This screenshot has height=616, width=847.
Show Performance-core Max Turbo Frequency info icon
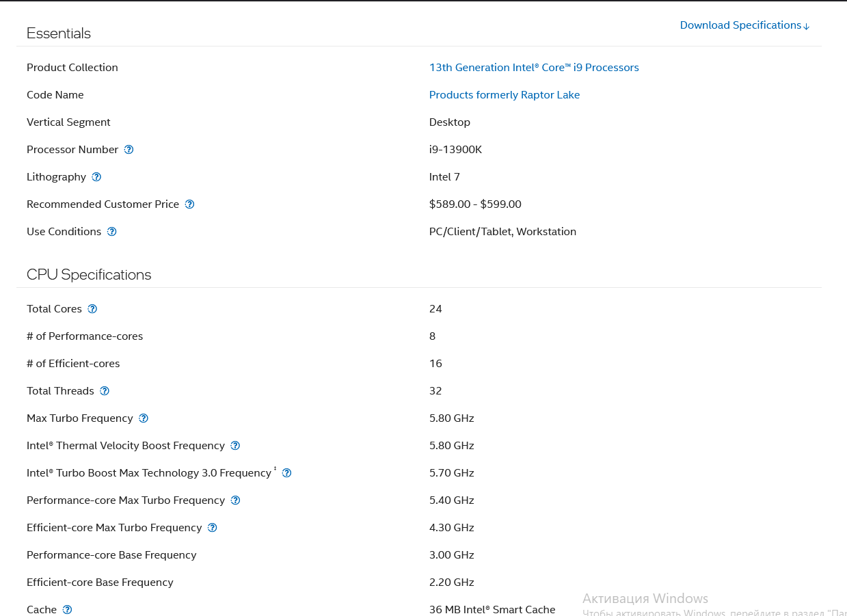tap(235, 500)
